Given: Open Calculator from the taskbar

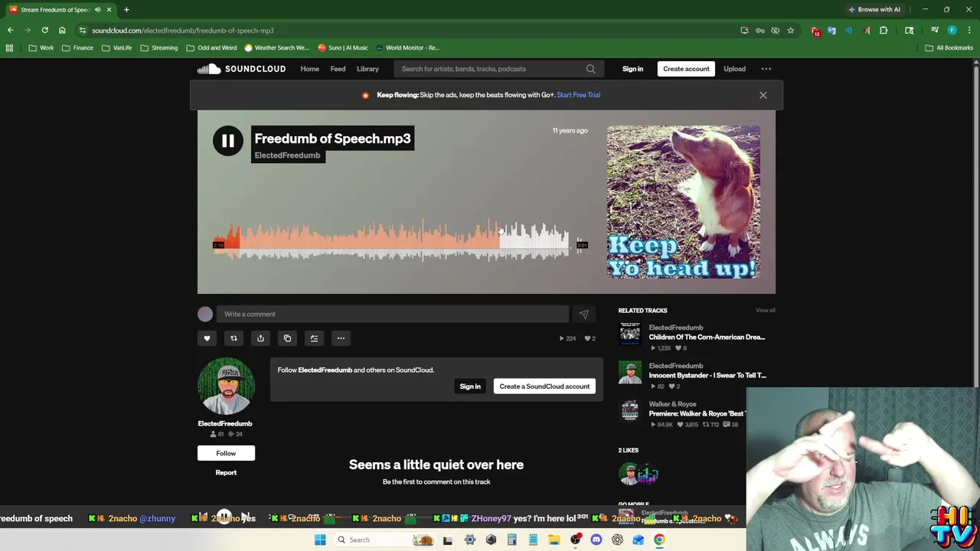Looking at the screenshot, I should tap(511, 540).
